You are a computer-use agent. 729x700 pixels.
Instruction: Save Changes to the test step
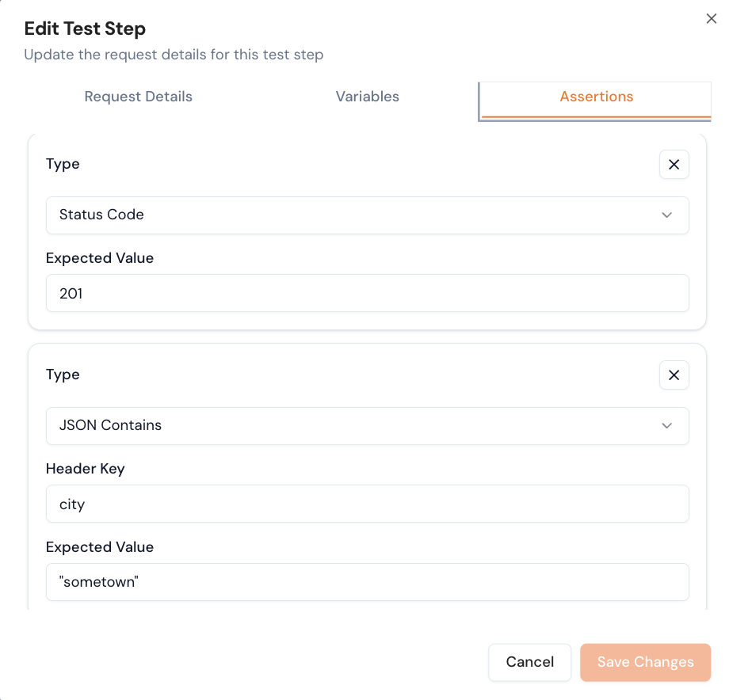[645, 662]
